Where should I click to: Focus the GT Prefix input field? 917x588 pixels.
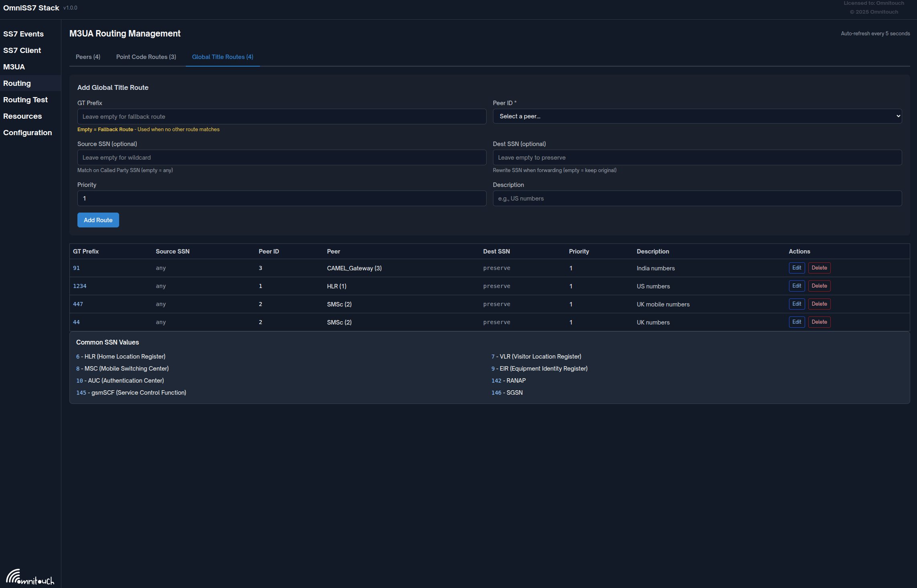[x=282, y=117]
